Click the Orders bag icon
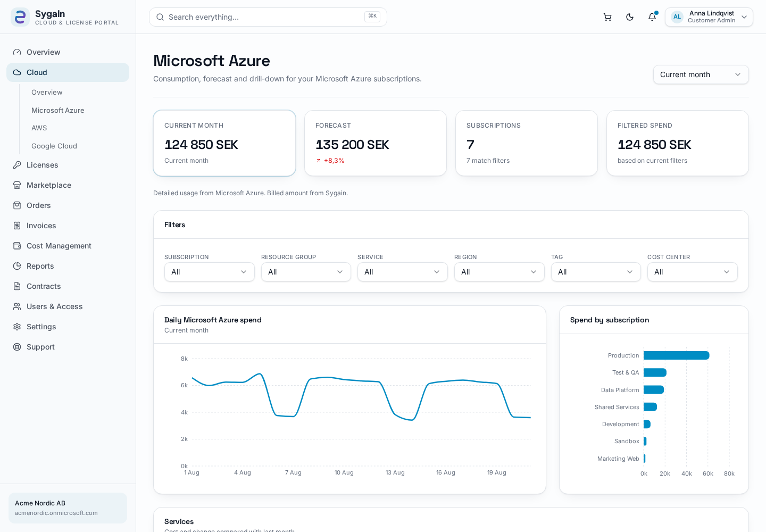The height and width of the screenshot is (532, 766). (17, 205)
